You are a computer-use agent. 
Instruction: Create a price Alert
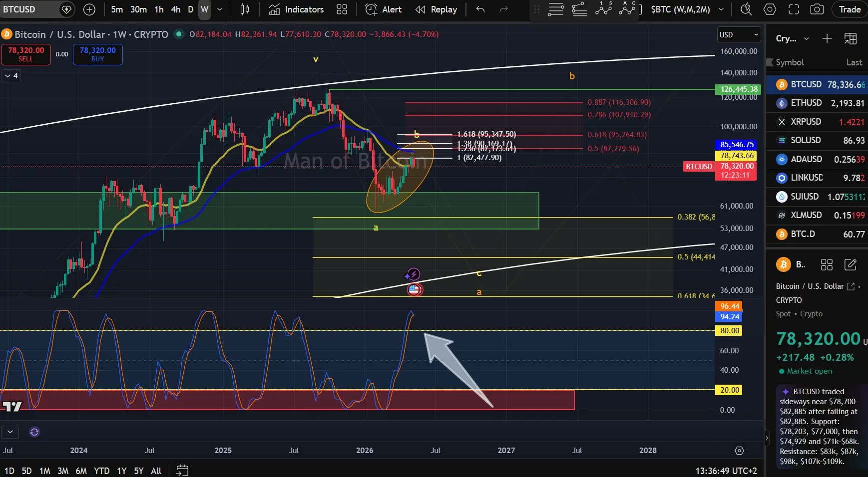[383, 9]
